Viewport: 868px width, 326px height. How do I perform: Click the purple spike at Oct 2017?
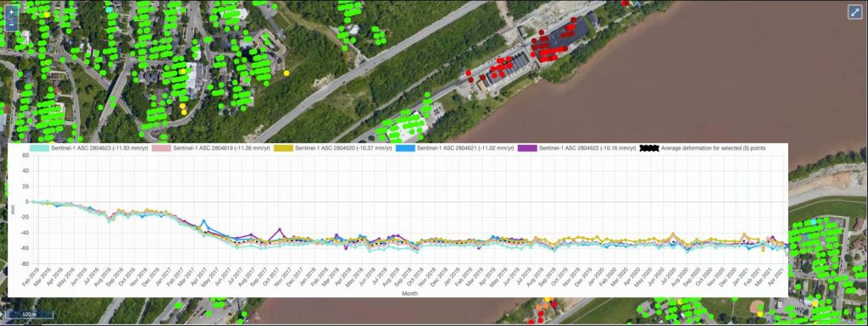pyautogui.click(x=280, y=229)
